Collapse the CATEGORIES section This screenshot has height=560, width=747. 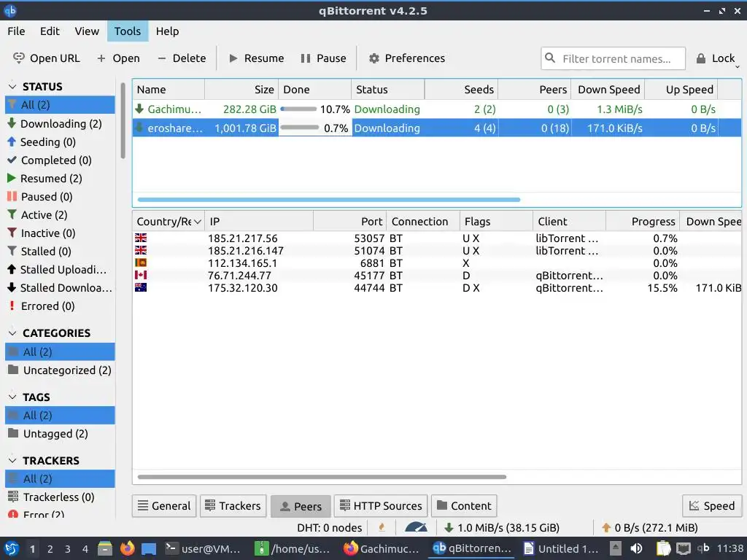tap(13, 332)
